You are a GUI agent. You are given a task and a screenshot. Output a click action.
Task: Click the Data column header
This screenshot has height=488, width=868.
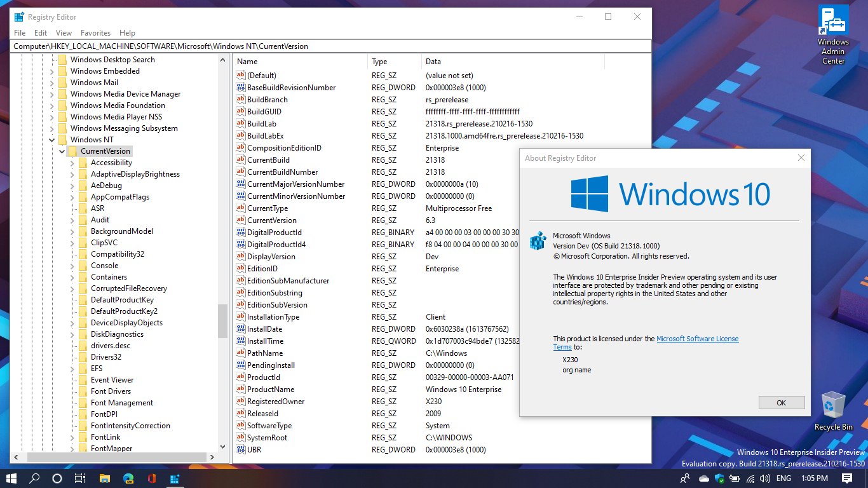pyautogui.click(x=513, y=62)
